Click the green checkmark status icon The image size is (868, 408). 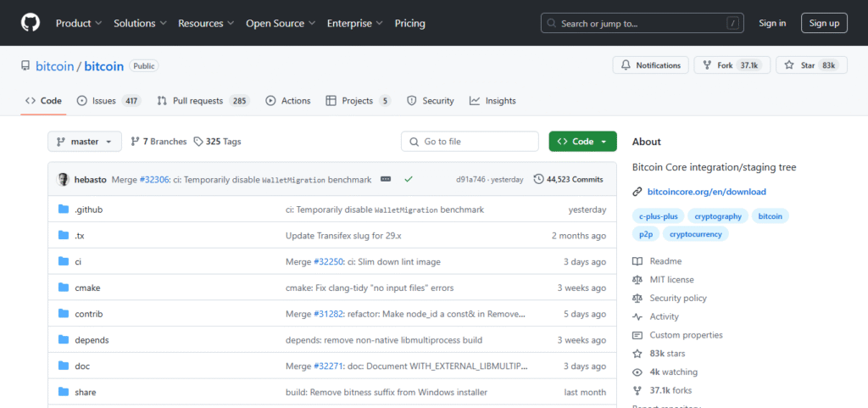pos(409,179)
